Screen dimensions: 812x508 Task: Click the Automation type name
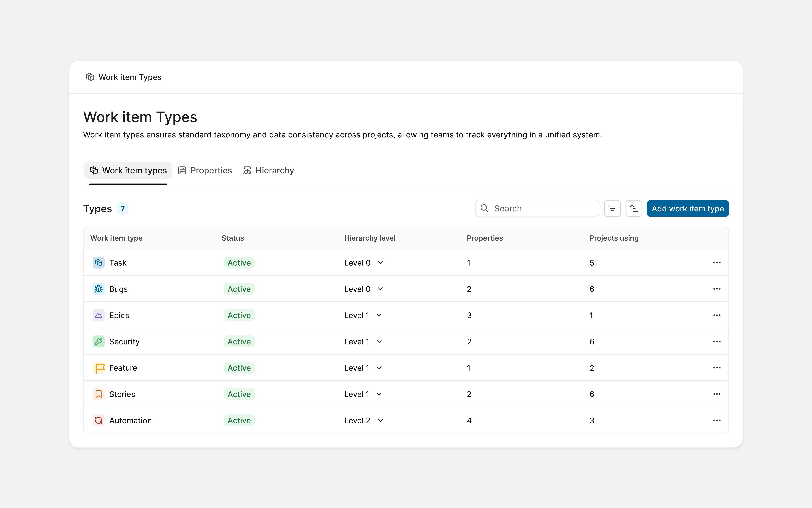[x=131, y=421]
